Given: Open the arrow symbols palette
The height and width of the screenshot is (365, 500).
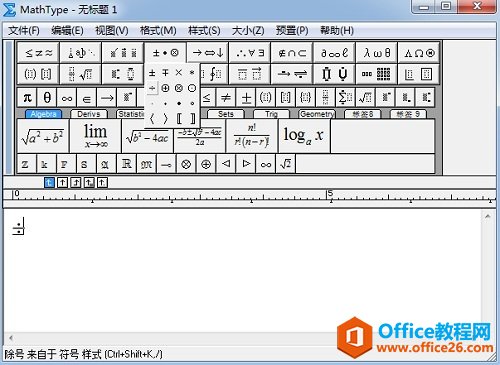Looking at the screenshot, I should [208, 53].
